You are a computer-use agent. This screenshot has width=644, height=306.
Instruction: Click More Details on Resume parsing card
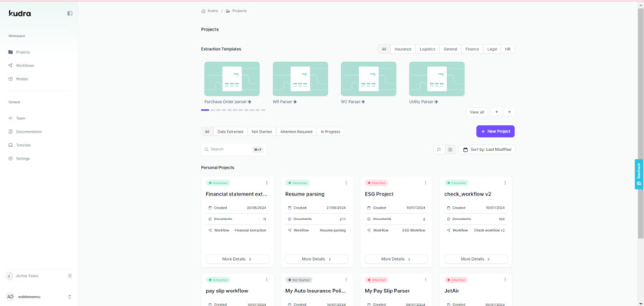(x=317, y=259)
